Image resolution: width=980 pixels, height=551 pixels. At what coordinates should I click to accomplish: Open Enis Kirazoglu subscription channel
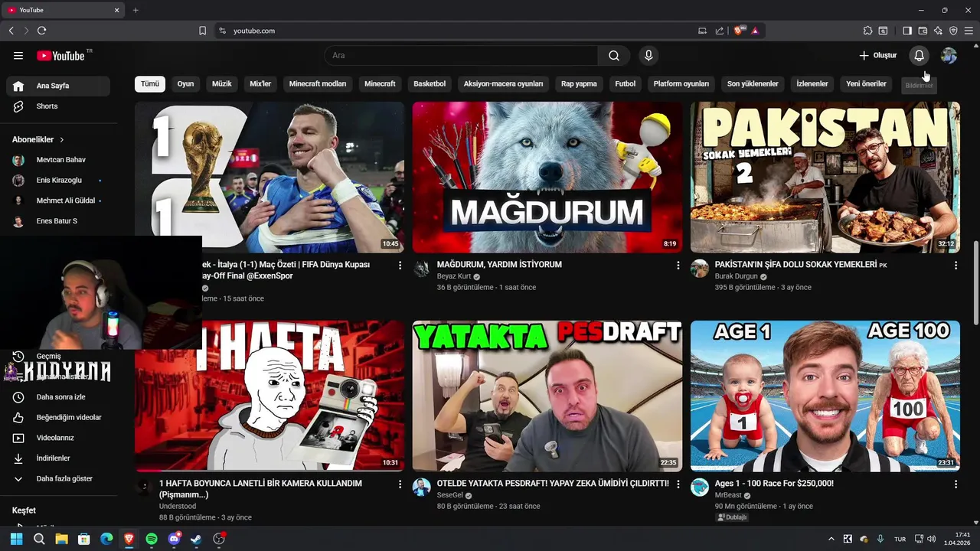58,181
